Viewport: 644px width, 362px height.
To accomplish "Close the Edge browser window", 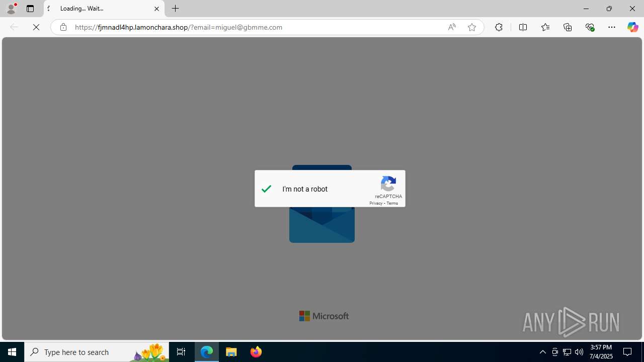I will 632,9.
